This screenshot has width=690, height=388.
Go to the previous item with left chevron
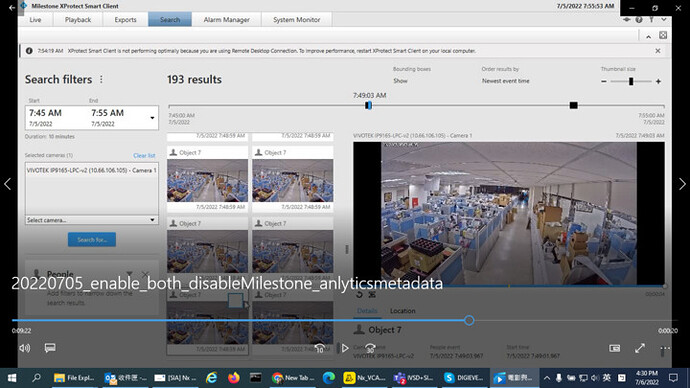(x=7, y=184)
